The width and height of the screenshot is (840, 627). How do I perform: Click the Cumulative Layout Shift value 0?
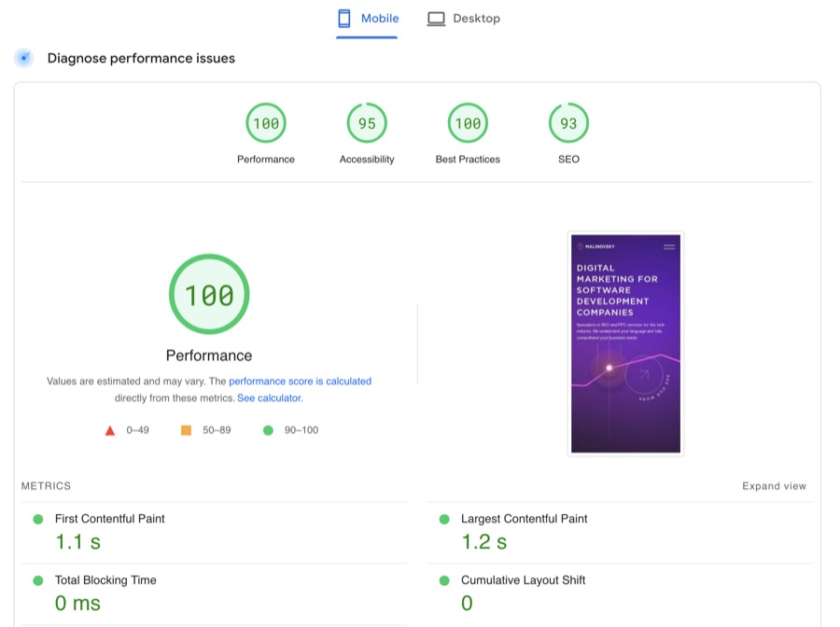(468, 604)
